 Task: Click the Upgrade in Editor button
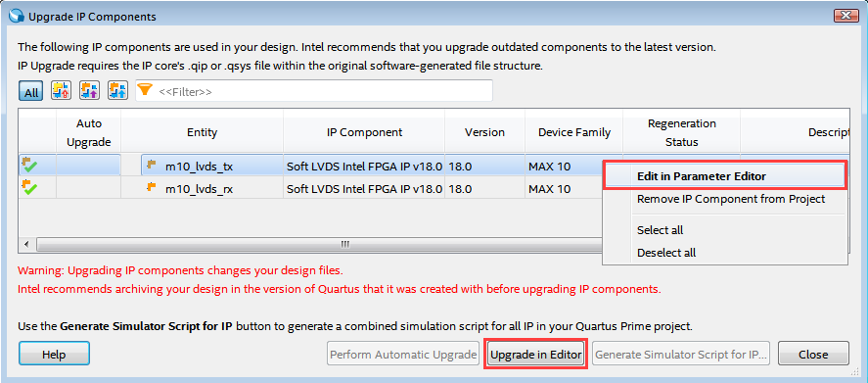(536, 355)
